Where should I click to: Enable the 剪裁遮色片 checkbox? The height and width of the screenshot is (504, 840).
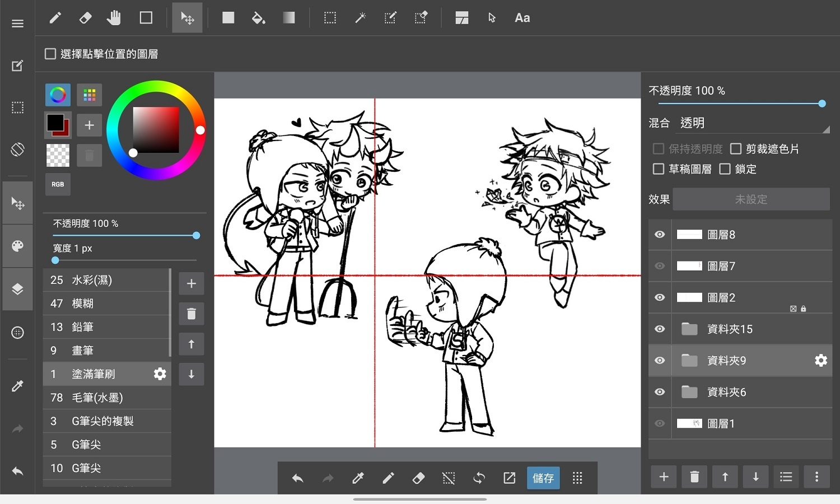click(736, 148)
